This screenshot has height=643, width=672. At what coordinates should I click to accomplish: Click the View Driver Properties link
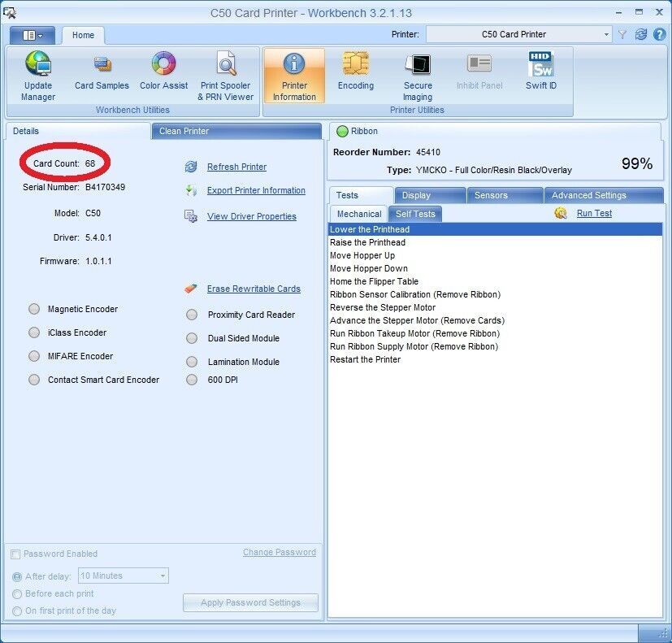tap(252, 216)
